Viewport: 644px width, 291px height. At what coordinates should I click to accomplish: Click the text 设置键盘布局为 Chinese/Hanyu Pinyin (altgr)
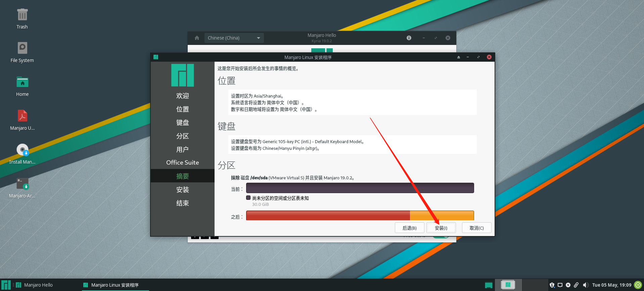(275, 149)
